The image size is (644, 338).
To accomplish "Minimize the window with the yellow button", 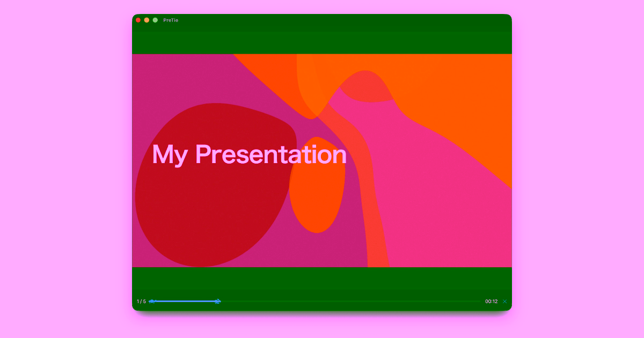I will 147,20.
